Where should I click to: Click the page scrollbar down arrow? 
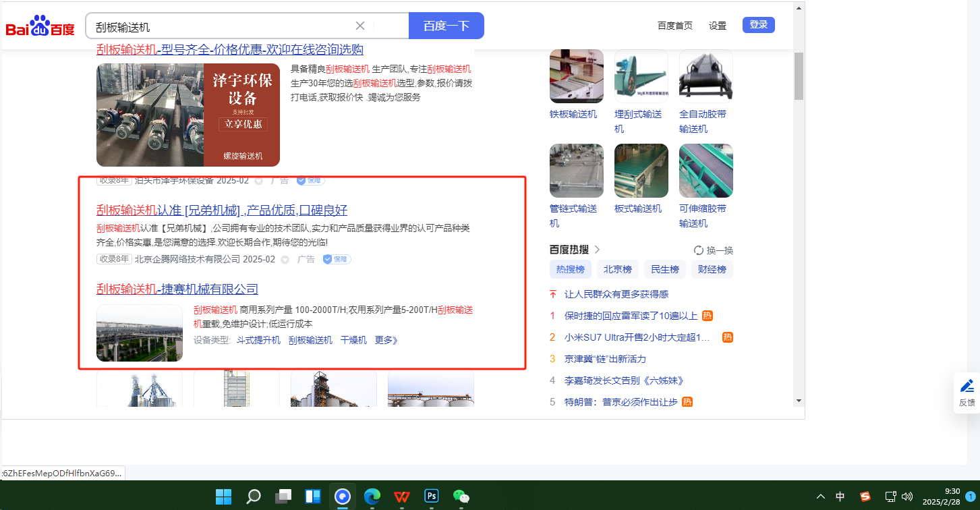[799, 401]
